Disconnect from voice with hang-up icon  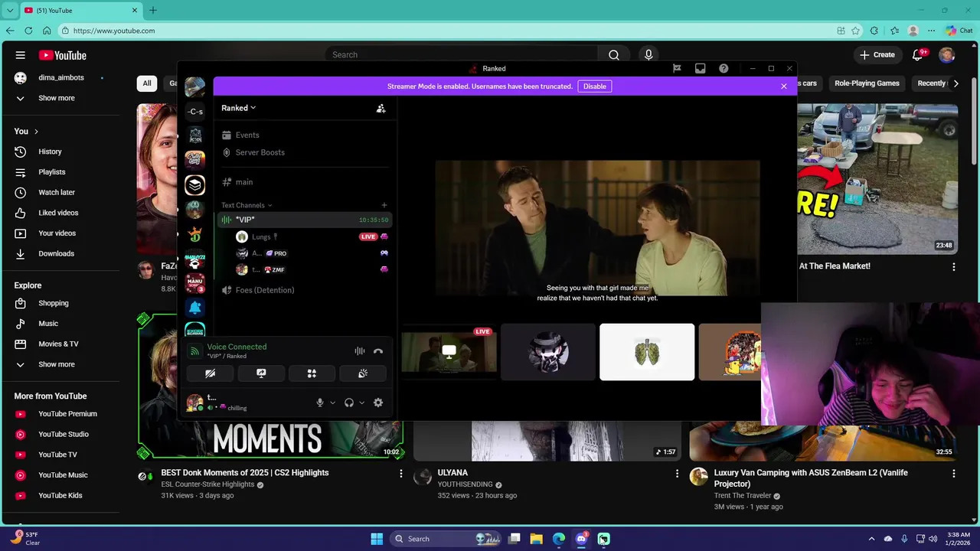point(378,351)
